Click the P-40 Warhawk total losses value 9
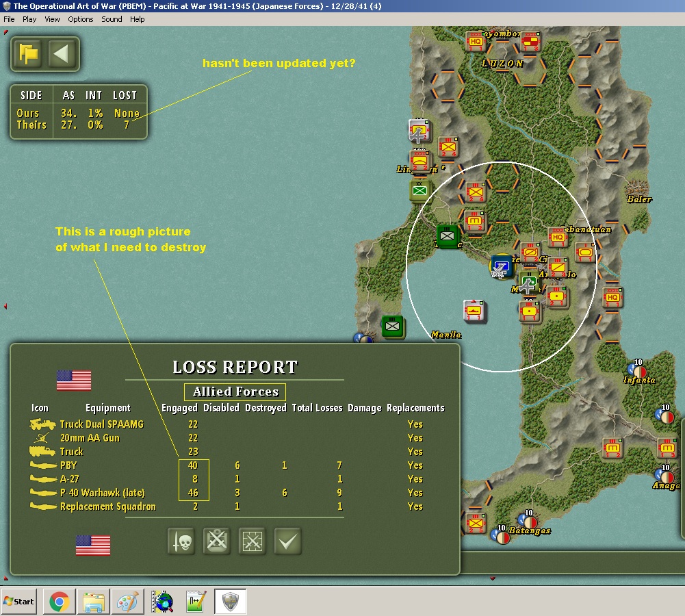Viewport: 685px width, 616px height. click(339, 493)
